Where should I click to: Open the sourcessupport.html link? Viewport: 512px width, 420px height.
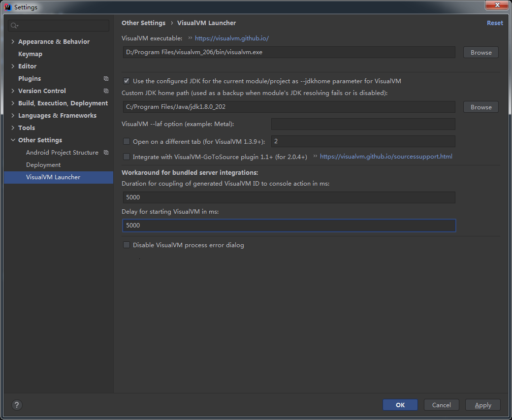coord(386,157)
